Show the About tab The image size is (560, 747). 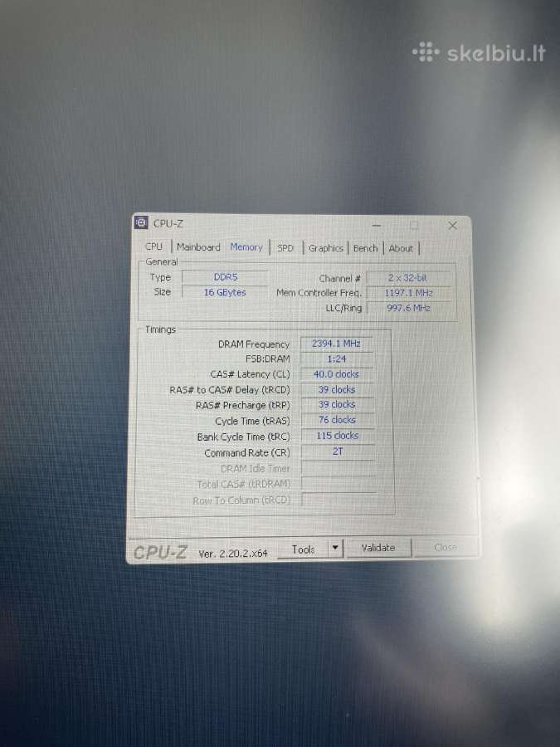(401, 248)
